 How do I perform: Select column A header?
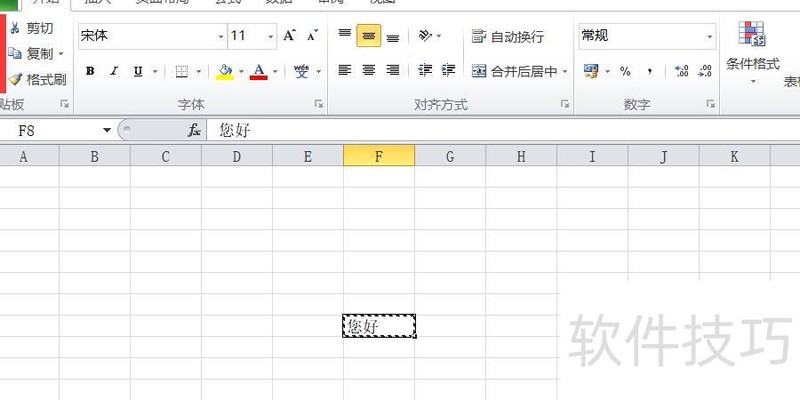(x=29, y=156)
